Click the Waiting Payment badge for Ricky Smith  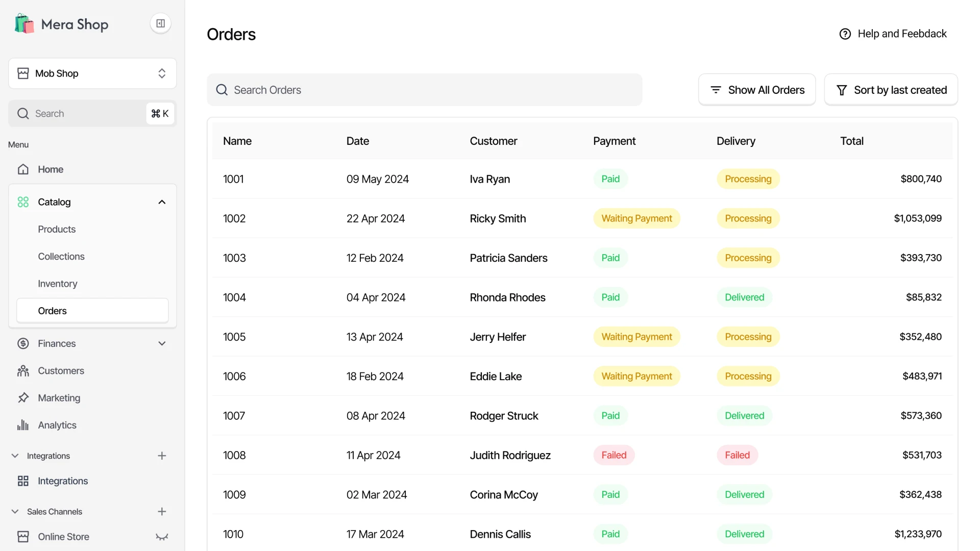click(x=636, y=218)
